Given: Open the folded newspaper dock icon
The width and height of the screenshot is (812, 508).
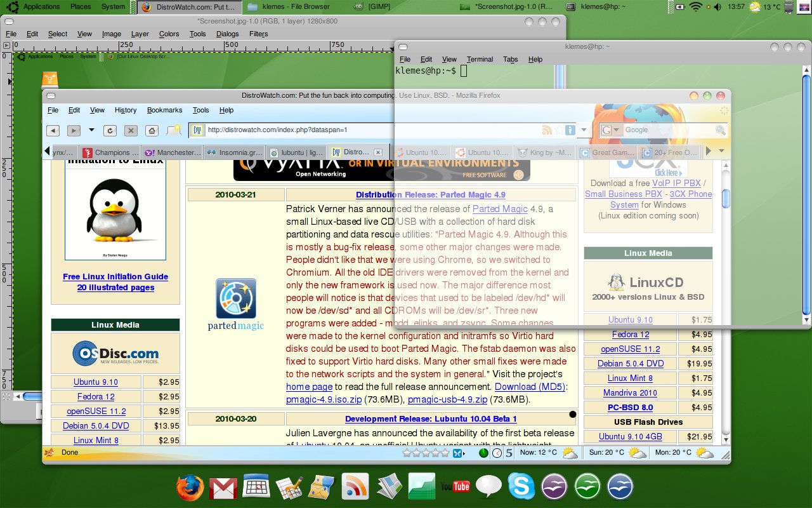Looking at the screenshot, I should click(x=389, y=487).
